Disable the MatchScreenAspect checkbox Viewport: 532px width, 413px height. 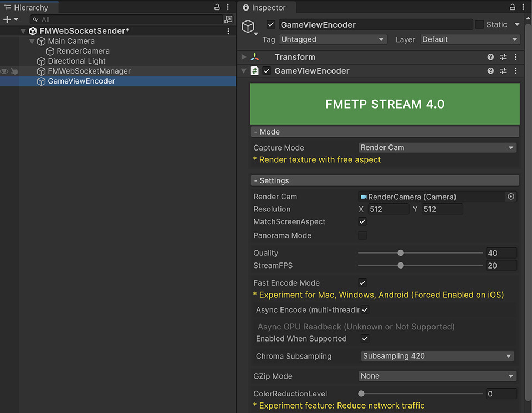[x=362, y=221]
